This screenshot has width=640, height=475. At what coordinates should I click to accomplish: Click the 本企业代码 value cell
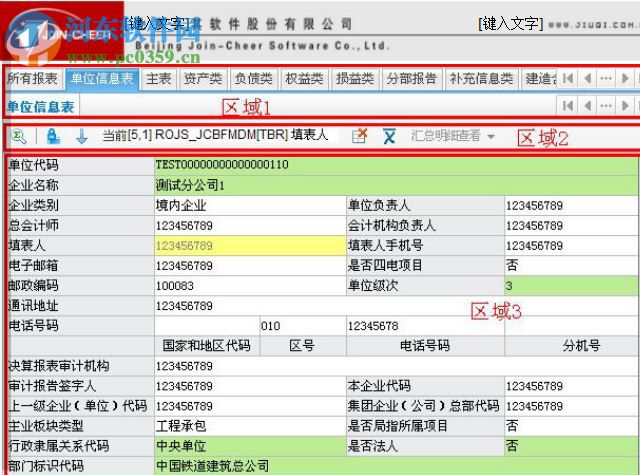coord(571,386)
